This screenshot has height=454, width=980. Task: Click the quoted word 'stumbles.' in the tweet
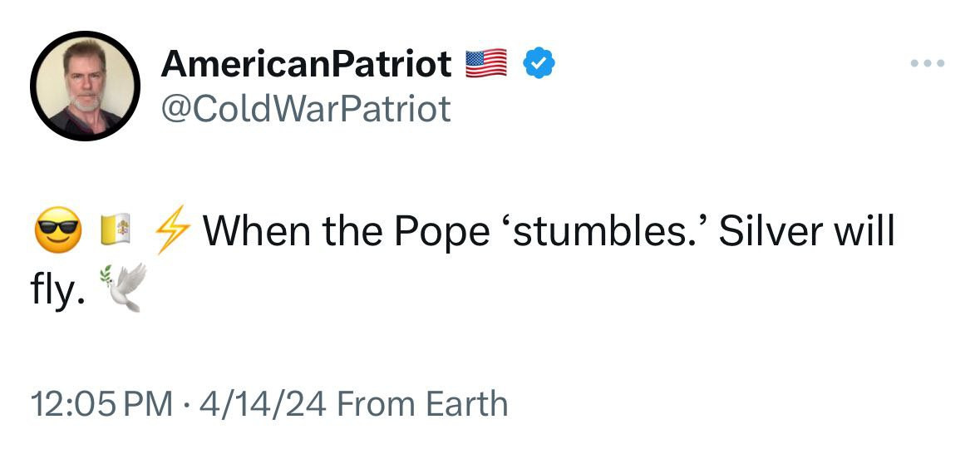tap(603, 232)
